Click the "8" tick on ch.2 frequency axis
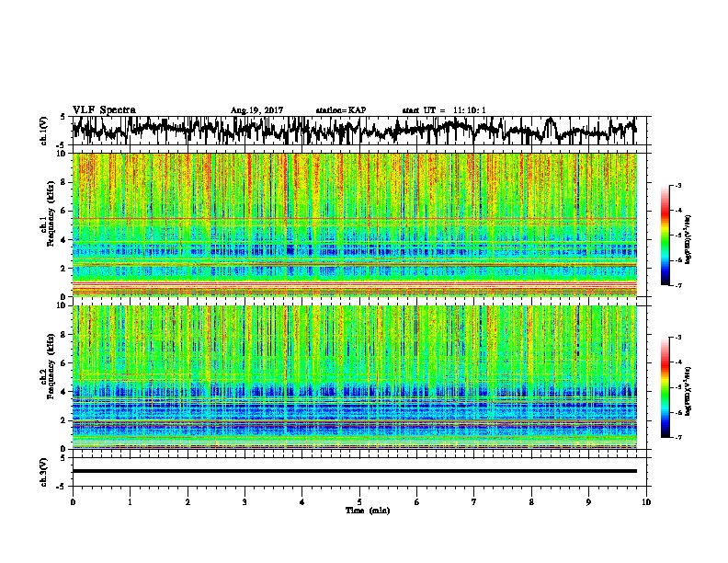The image size is (728, 563). 64,335
